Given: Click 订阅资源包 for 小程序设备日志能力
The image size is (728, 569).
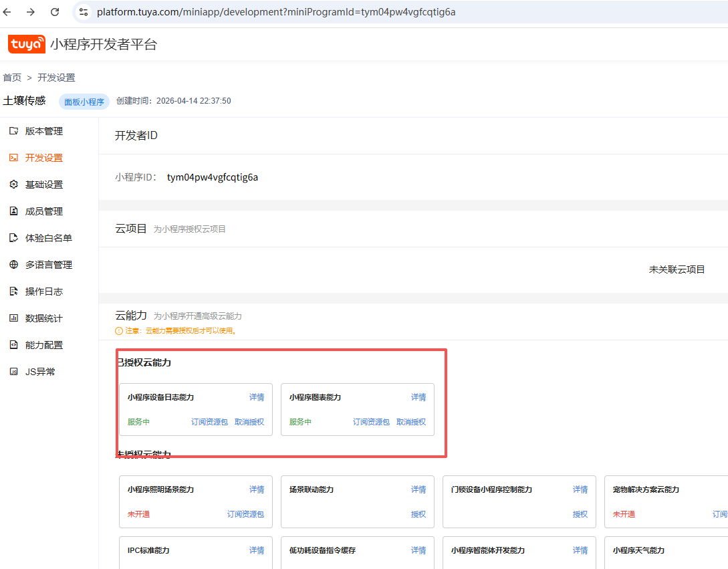Looking at the screenshot, I should 209,422.
